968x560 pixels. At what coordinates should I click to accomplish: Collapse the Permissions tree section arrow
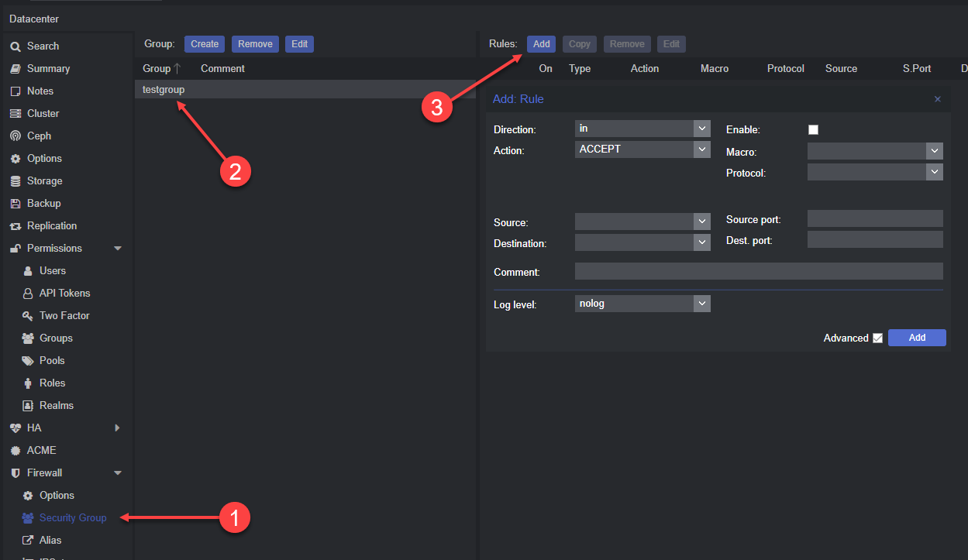tap(118, 249)
